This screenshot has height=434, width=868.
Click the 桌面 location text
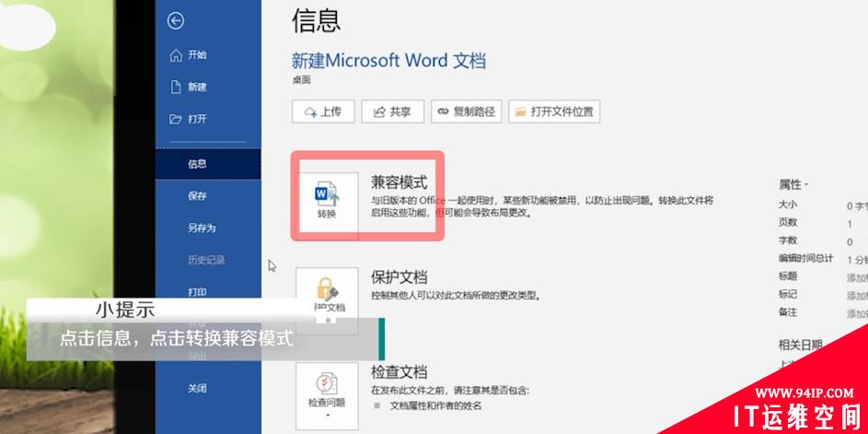[302, 80]
